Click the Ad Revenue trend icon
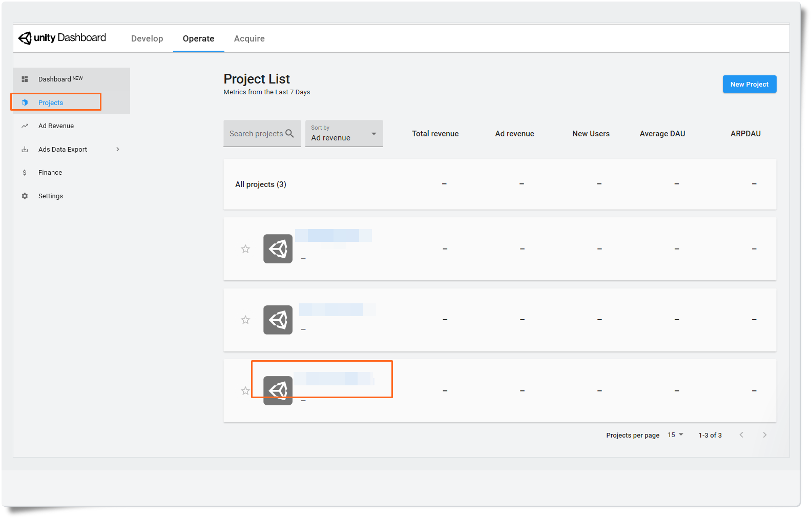The width and height of the screenshot is (812, 518). pos(25,126)
